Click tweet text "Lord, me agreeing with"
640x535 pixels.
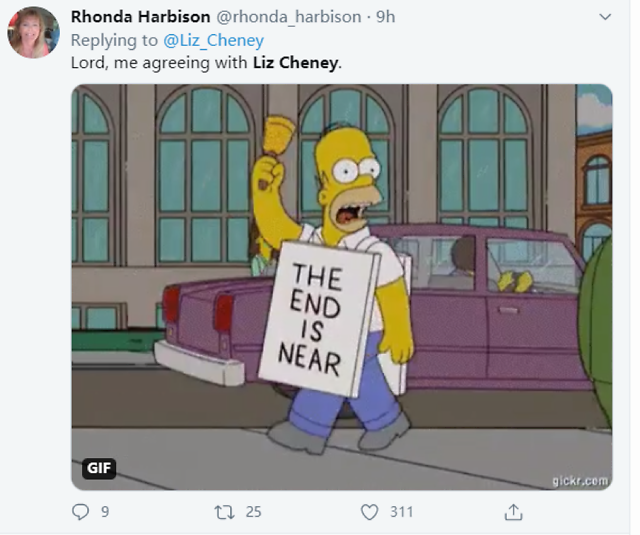click(x=159, y=63)
